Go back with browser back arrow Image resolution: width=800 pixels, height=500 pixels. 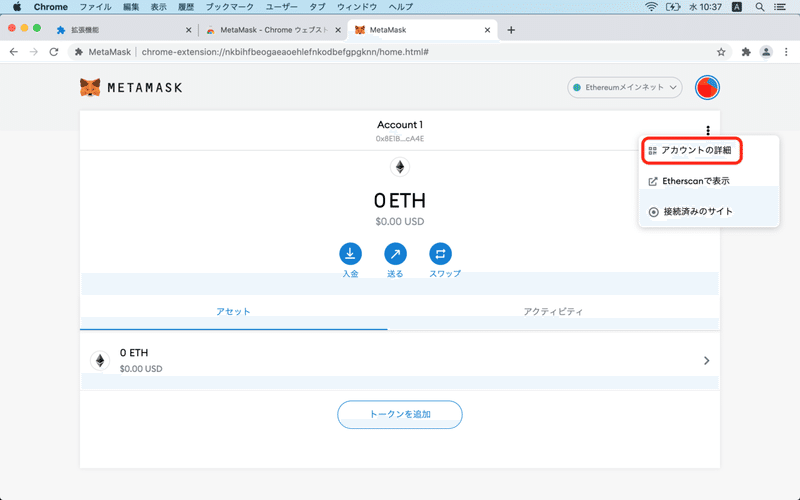[x=14, y=52]
